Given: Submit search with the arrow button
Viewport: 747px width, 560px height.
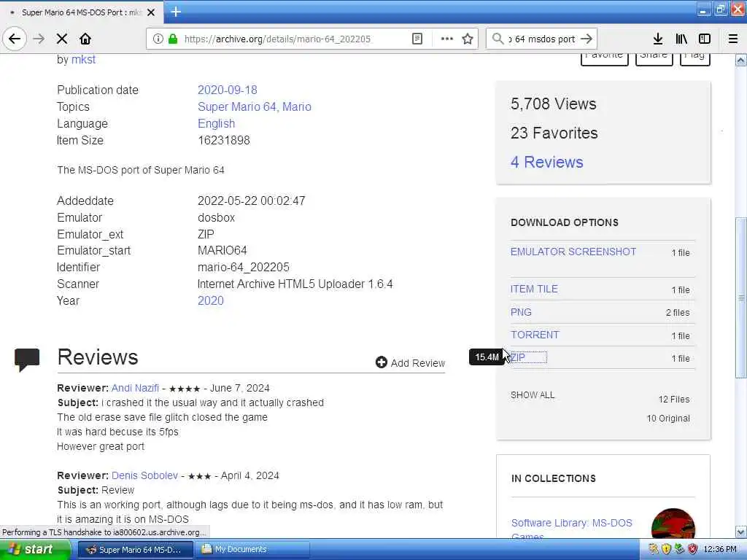Looking at the screenshot, I should coord(587,39).
